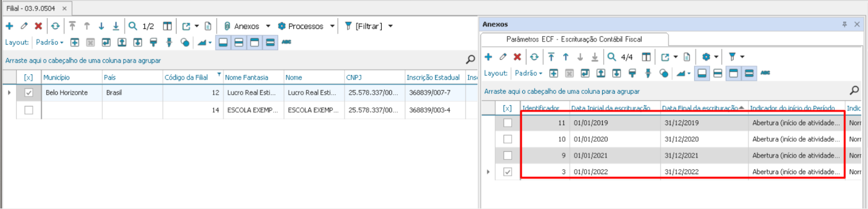Click Inscrição Estadual column header
Image resolution: width=868 pixels, height=209 pixels.
coord(434,78)
